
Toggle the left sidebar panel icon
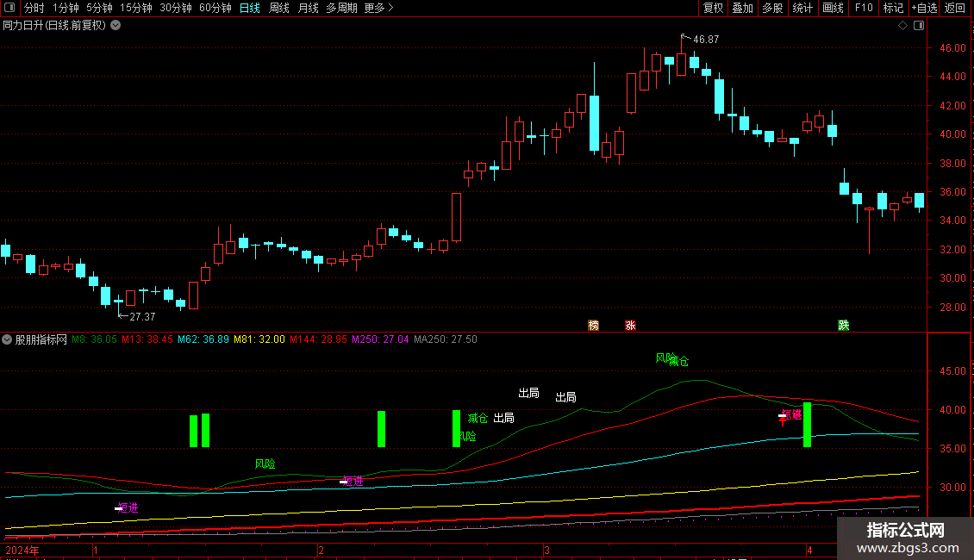tap(9, 8)
